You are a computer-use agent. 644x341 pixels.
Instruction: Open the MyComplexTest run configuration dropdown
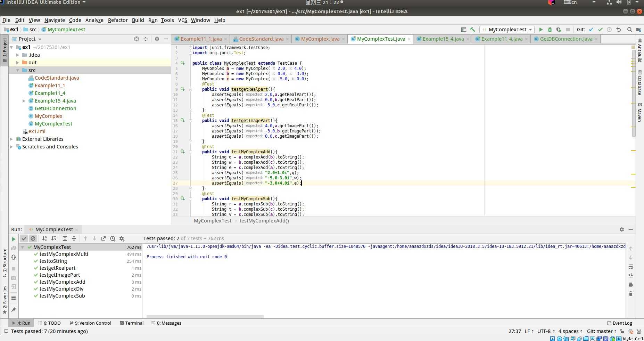[507, 30]
